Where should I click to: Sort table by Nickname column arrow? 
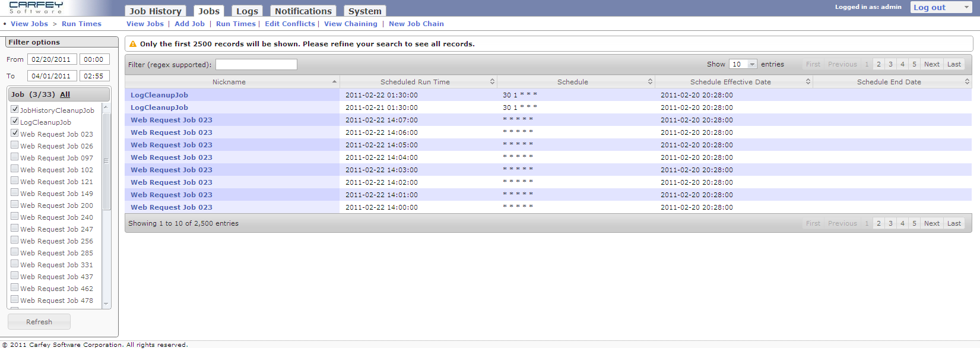[334, 82]
